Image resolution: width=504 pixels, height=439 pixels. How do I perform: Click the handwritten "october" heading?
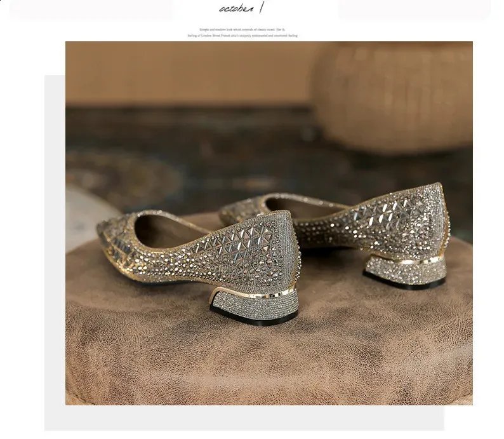pos(235,9)
